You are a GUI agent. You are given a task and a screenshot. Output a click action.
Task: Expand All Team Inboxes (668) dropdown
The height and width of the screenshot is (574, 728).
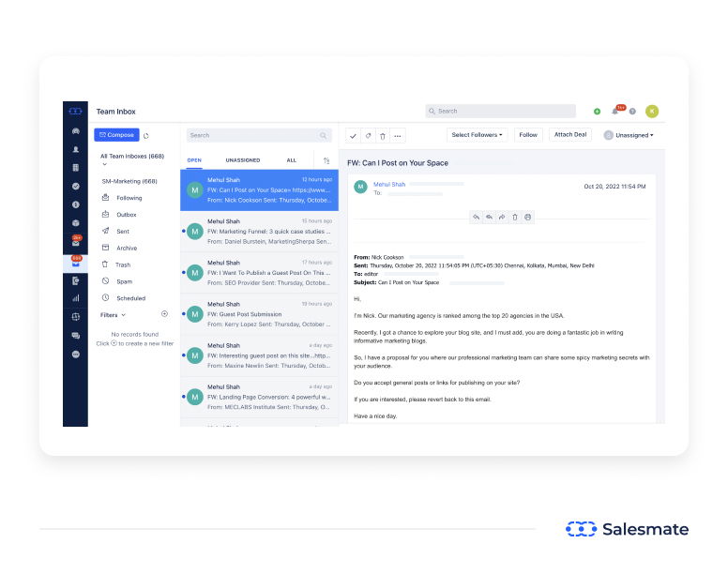[x=132, y=159]
